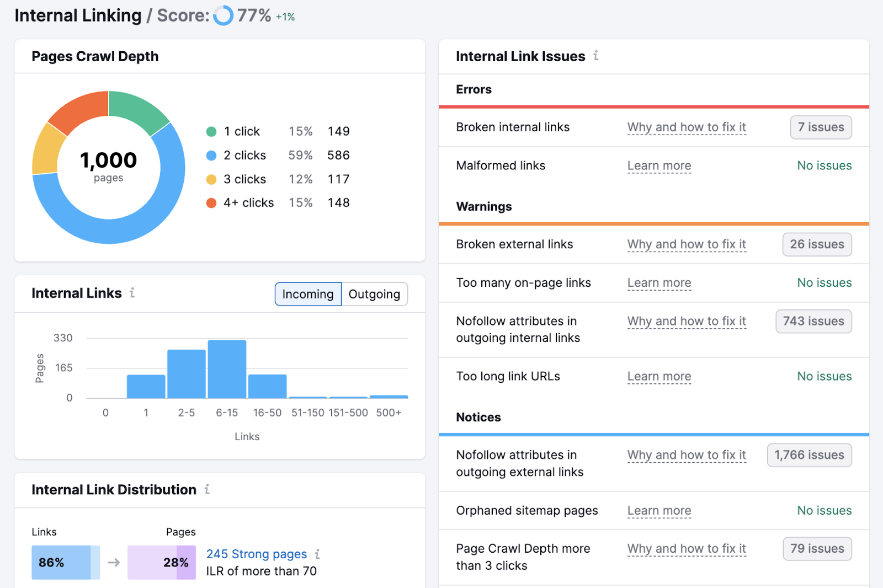Click Learn more next to Orphaned sitemap pages
Image resolution: width=883 pixels, height=588 pixels.
coord(658,511)
